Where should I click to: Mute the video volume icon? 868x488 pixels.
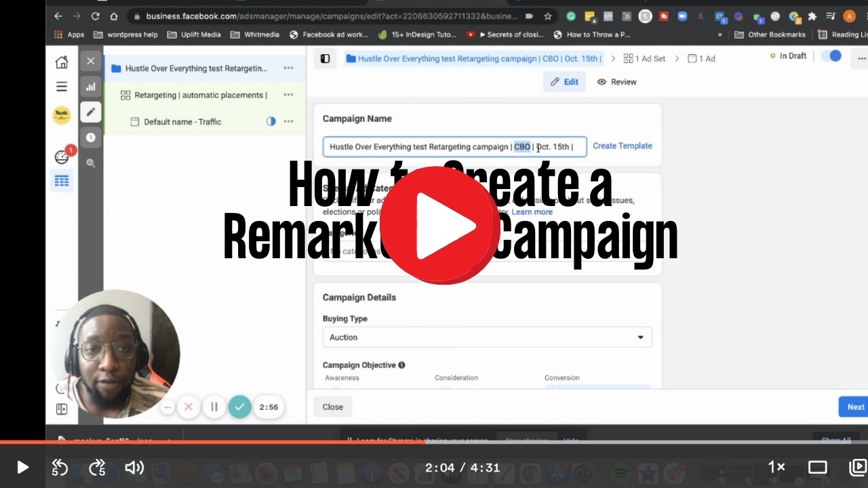134,467
